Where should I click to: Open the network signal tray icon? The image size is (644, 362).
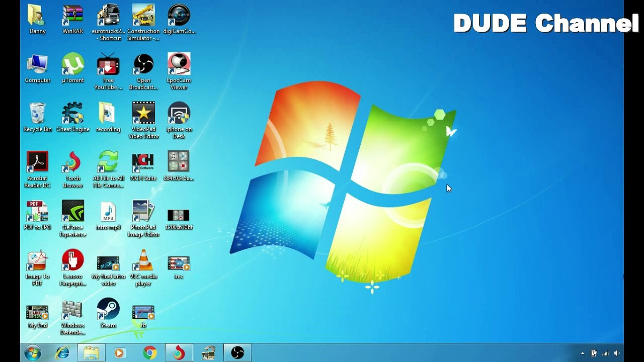pyautogui.click(x=605, y=353)
